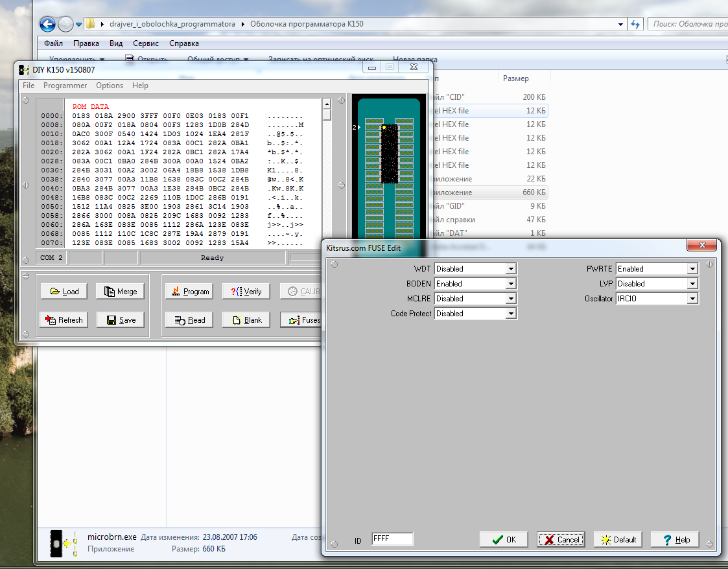Click Help button in FUSE Edit dialog
Viewport: 728px width, 569px height.
(675, 539)
